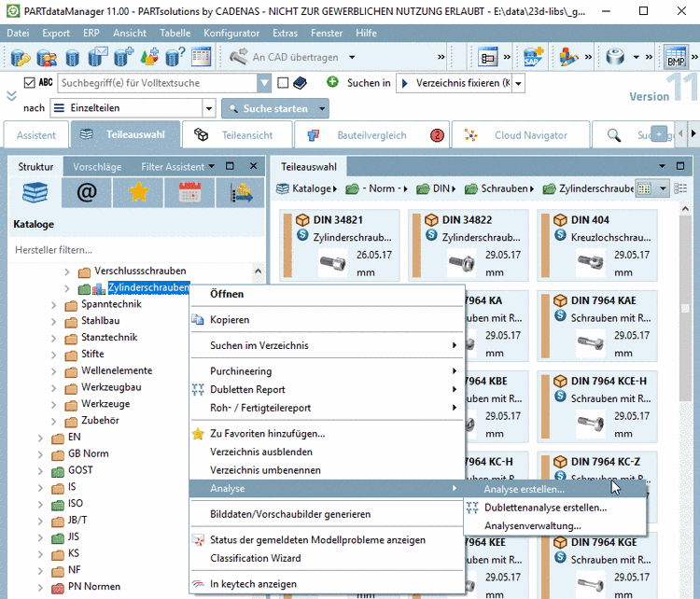The height and width of the screenshot is (599, 700).
Task: Click the database with plus icon
Action: pos(123,57)
